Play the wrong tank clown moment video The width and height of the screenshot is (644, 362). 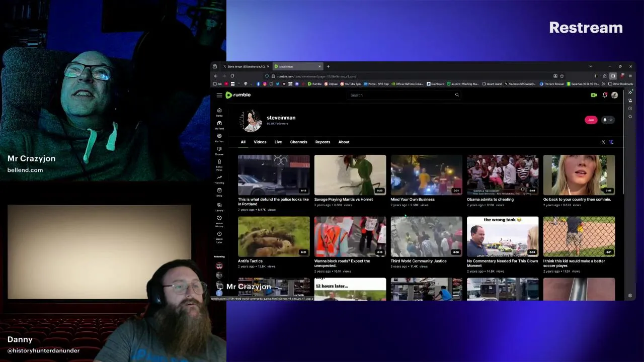pyautogui.click(x=503, y=236)
